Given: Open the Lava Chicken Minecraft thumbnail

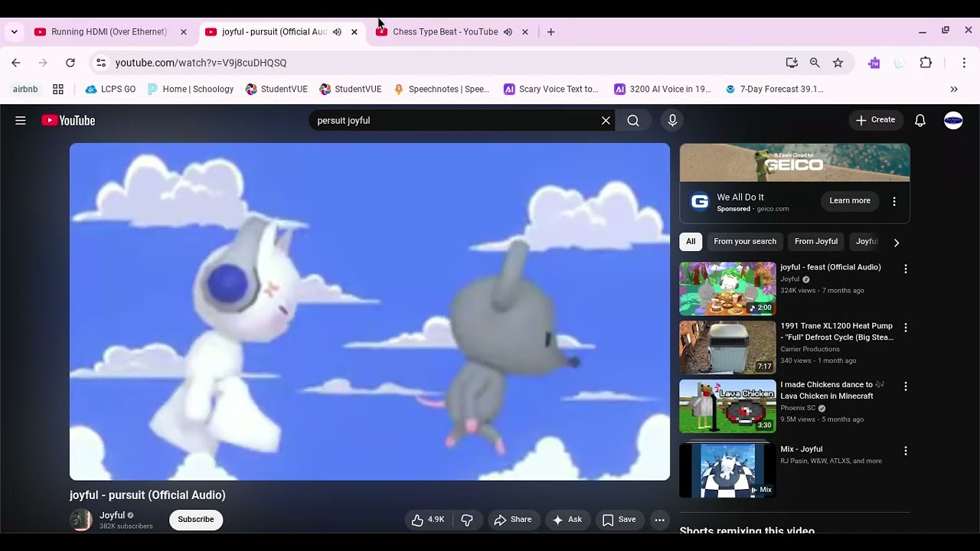Looking at the screenshot, I should pyautogui.click(x=727, y=406).
